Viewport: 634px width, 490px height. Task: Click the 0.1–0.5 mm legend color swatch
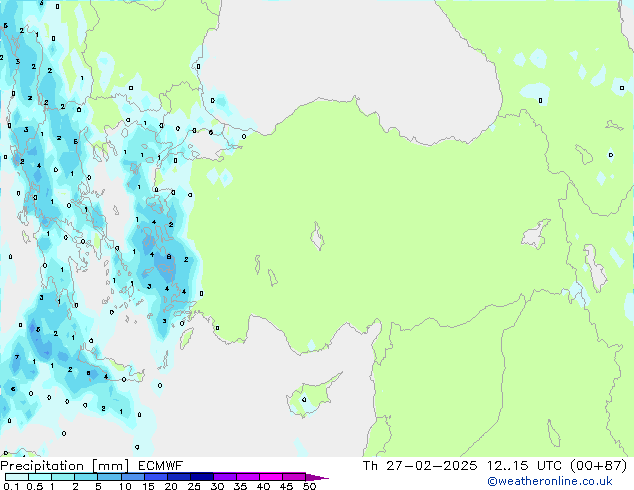pos(17,477)
